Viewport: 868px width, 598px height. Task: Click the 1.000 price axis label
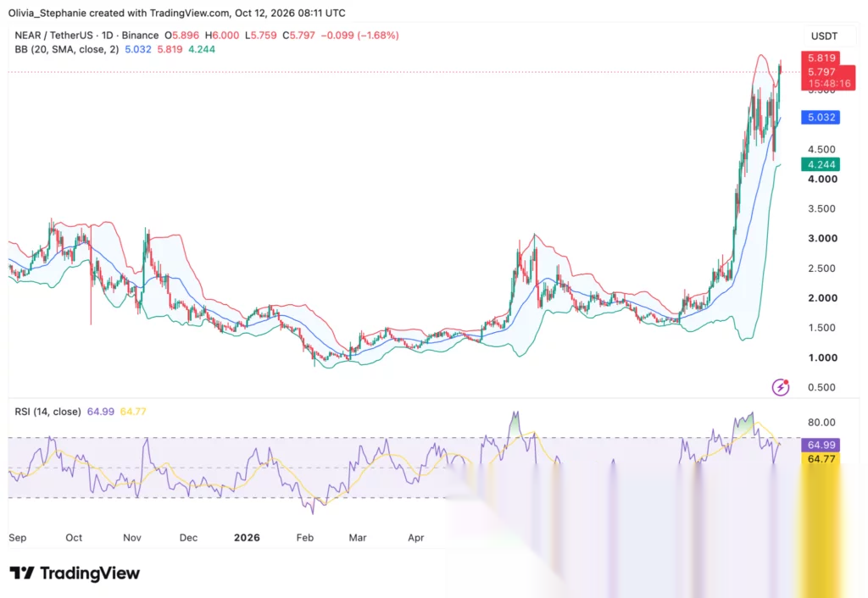click(x=822, y=358)
